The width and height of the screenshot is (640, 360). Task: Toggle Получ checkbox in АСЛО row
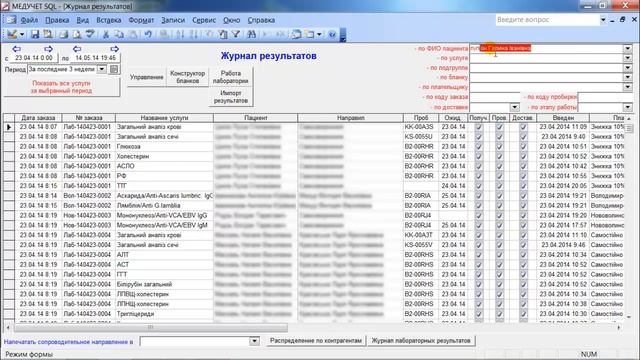[479, 166]
